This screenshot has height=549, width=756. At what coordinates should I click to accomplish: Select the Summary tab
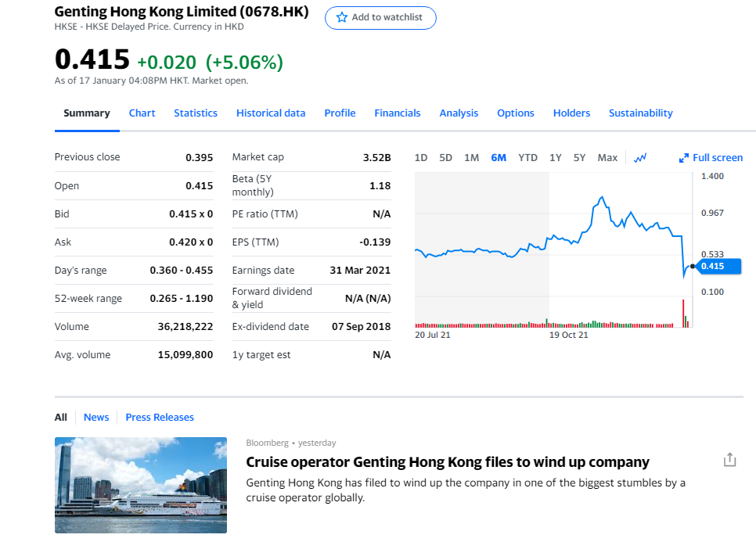(87, 113)
